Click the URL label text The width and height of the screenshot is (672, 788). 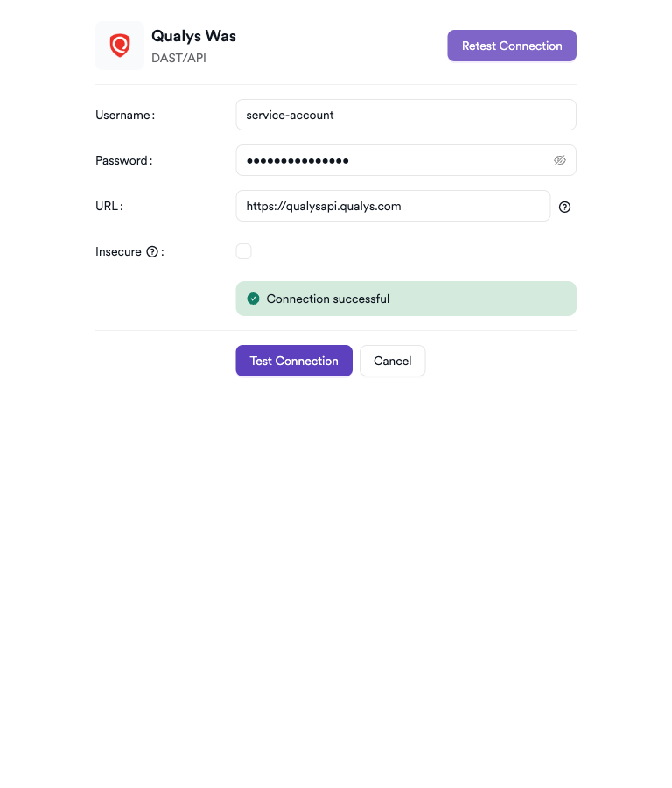point(108,206)
